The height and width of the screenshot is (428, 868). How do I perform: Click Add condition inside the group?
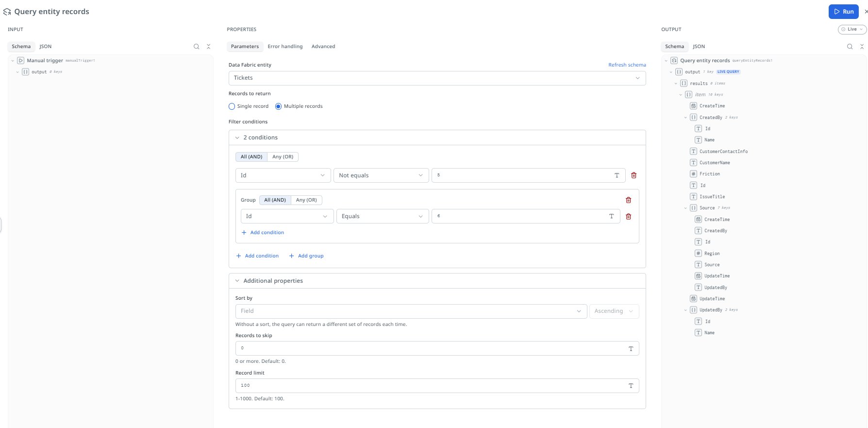tap(263, 233)
